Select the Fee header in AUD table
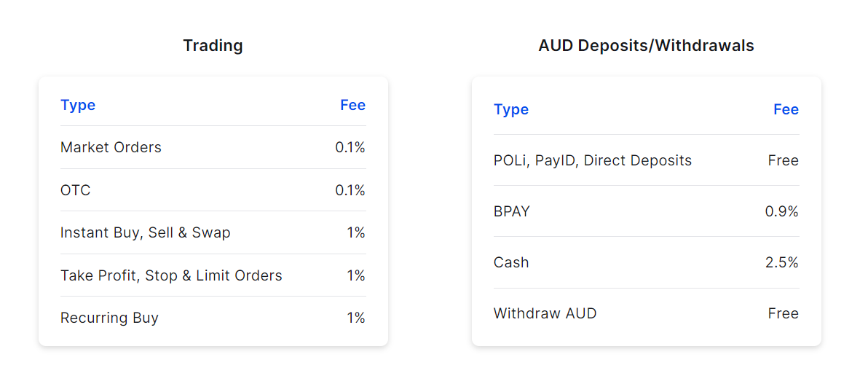Viewport: 868px width, 392px height. pyautogui.click(x=786, y=109)
